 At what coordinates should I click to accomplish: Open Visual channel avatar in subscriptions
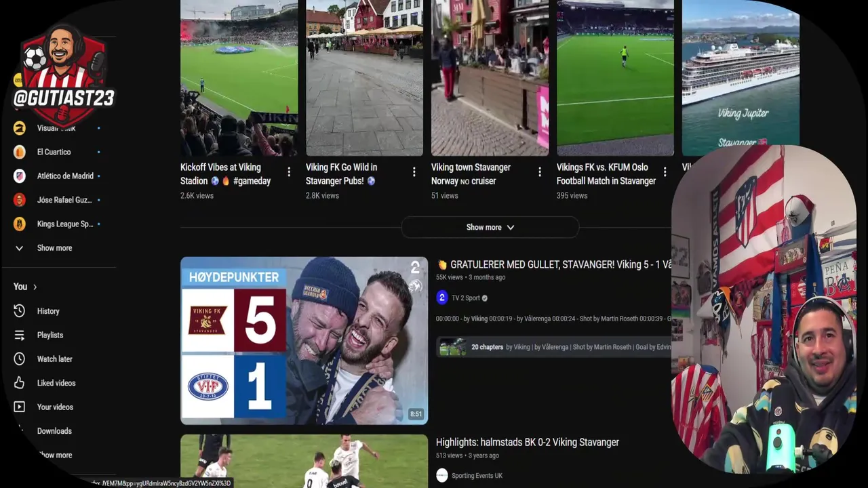(20, 128)
